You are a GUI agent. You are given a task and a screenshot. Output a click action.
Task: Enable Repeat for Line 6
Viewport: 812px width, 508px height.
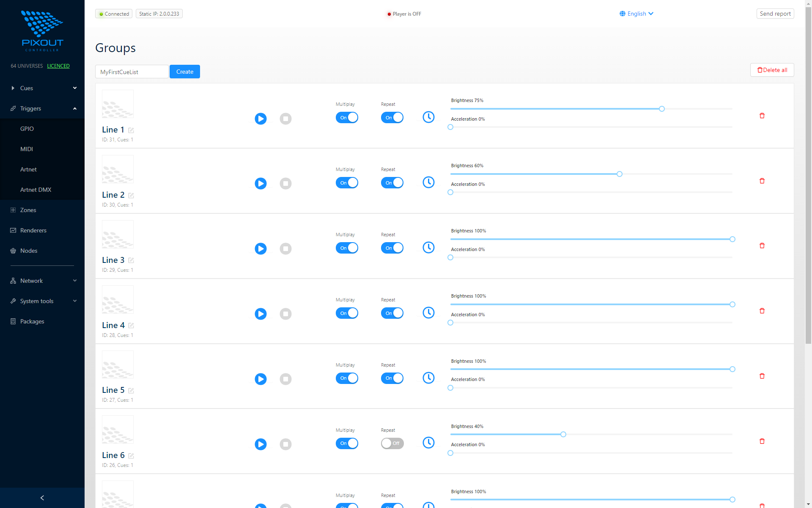[x=392, y=443]
